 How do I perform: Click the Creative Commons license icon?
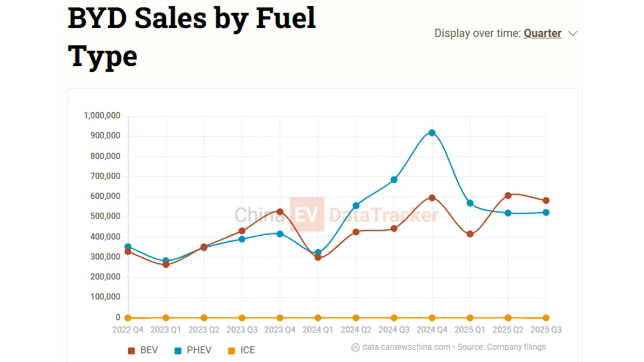[355, 347]
